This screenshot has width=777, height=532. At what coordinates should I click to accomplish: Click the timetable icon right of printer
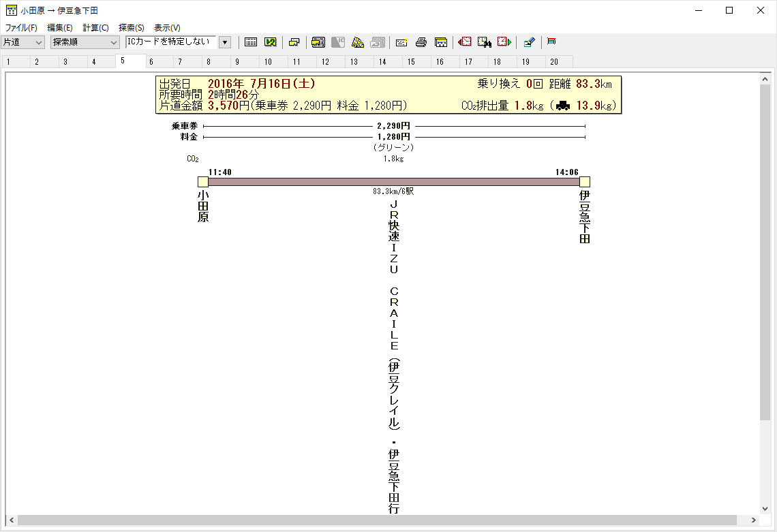tap(441, 42)
